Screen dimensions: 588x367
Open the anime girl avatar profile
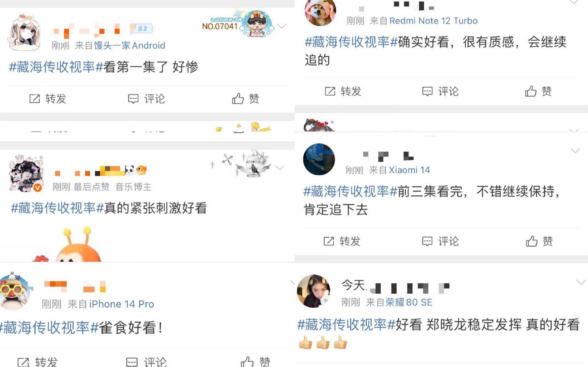click(x=24, y=33)
